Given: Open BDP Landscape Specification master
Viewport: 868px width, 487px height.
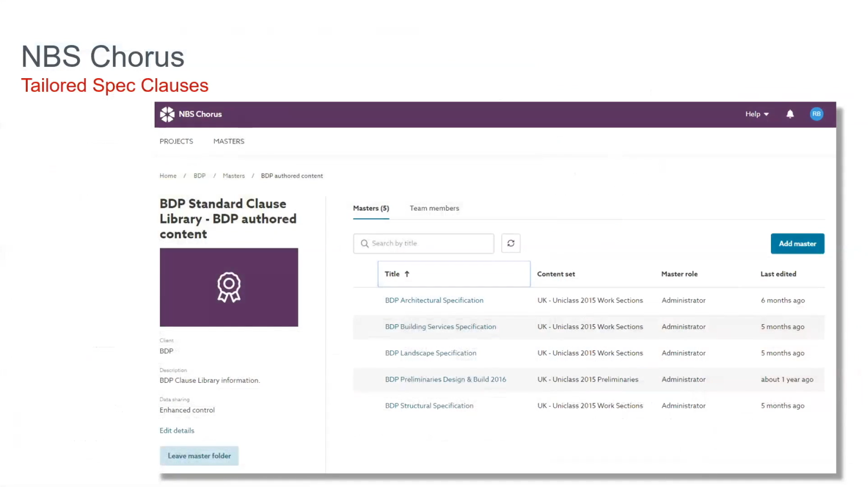Looking at the screenshot, I should click(x=431, y=353).
